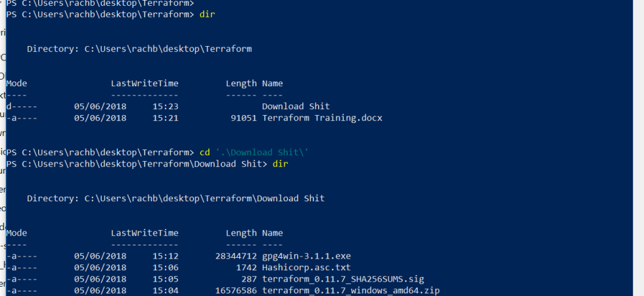This screenshot has width=644, height=296.
Task: Click the Terraform Training.docx entry
Action: 322,118
